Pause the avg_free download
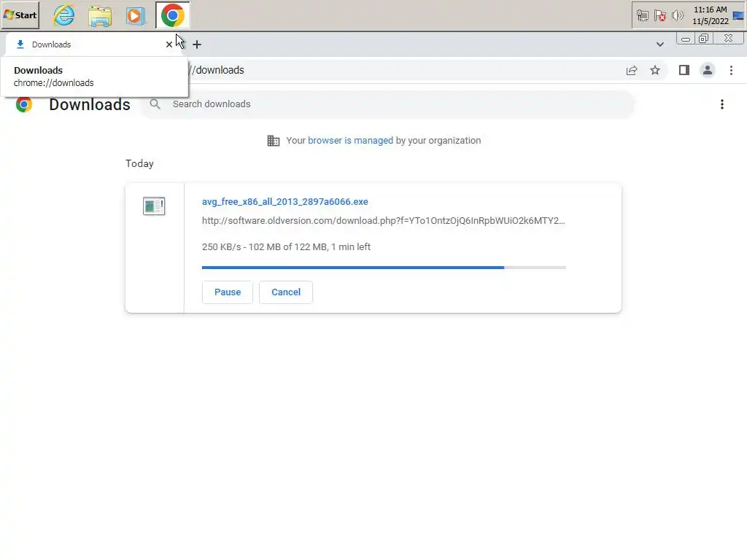 tap(228, 292)
